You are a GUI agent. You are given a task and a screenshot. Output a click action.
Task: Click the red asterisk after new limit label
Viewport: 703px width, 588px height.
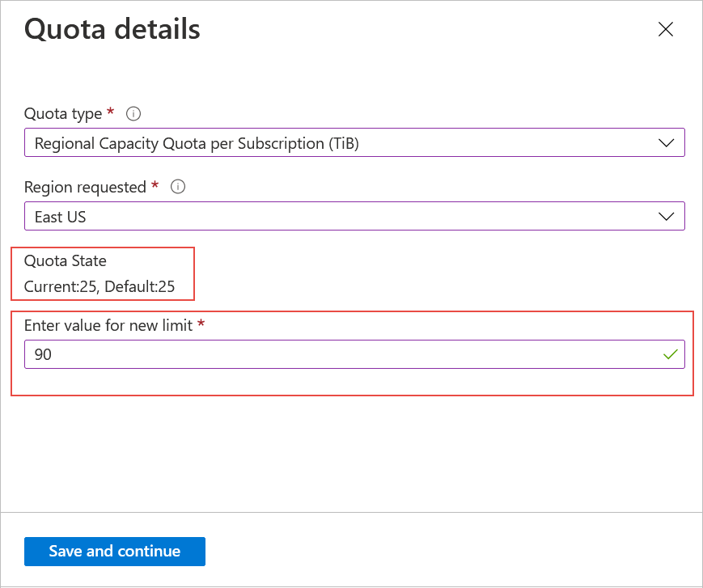click(201, 324)
